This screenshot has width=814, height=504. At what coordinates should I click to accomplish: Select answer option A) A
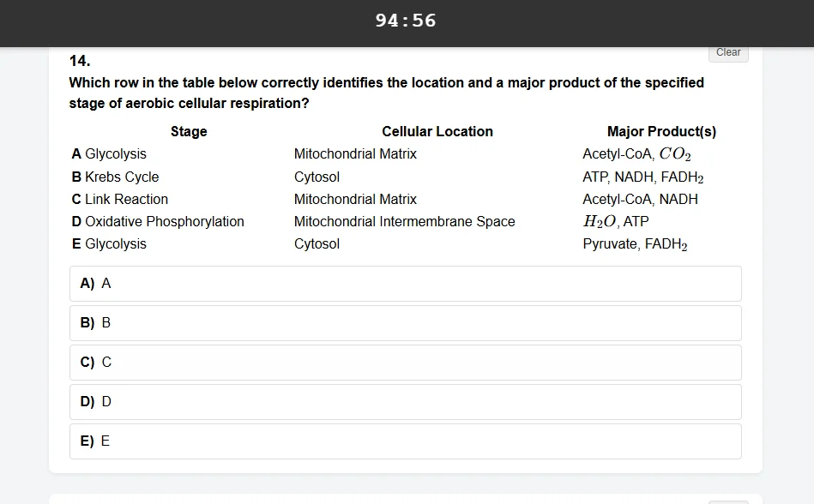[x=406, y=284]
